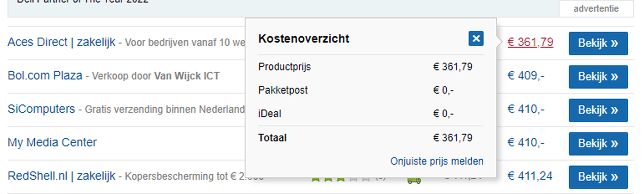Click the red € 361,79 price link
This screenshot has width=644, height=194.
tap(530, 42)
